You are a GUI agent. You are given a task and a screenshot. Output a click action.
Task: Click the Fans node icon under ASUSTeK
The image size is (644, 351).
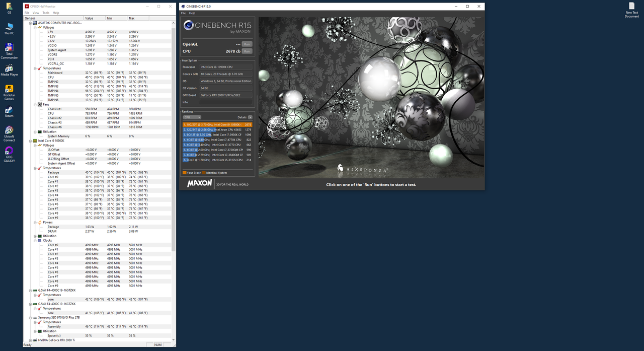[40, 104]
